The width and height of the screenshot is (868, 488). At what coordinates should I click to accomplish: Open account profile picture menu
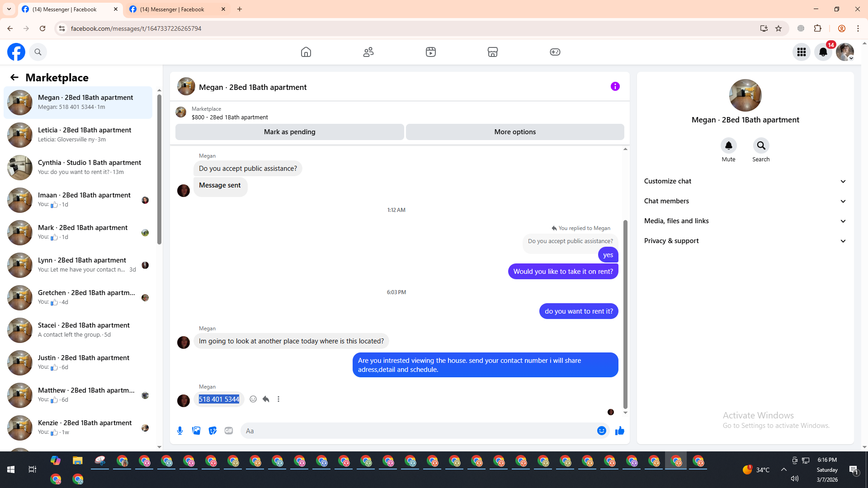coord(845,52)
